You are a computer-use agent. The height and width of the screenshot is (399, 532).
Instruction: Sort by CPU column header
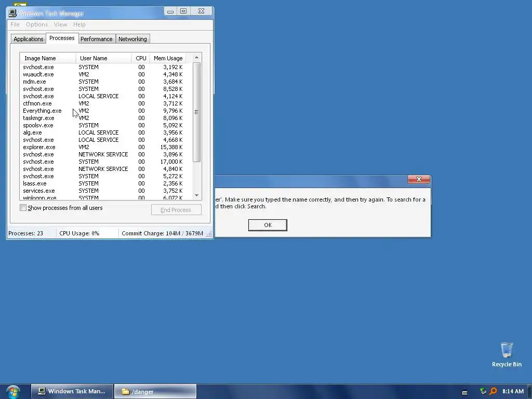[141, 58]
